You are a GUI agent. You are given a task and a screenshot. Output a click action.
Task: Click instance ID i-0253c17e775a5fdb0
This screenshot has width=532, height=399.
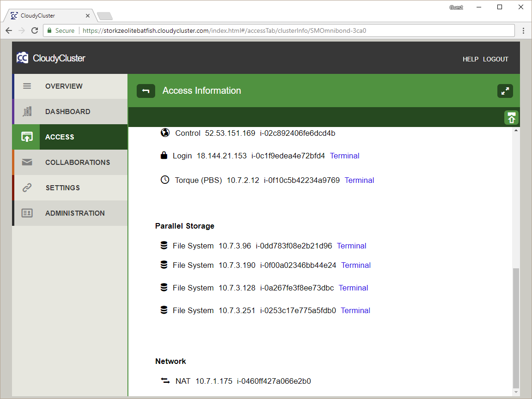click(298, 310)
